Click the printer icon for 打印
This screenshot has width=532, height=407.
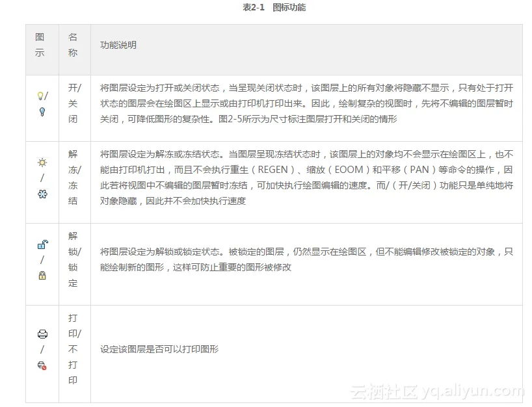point(42,334)
